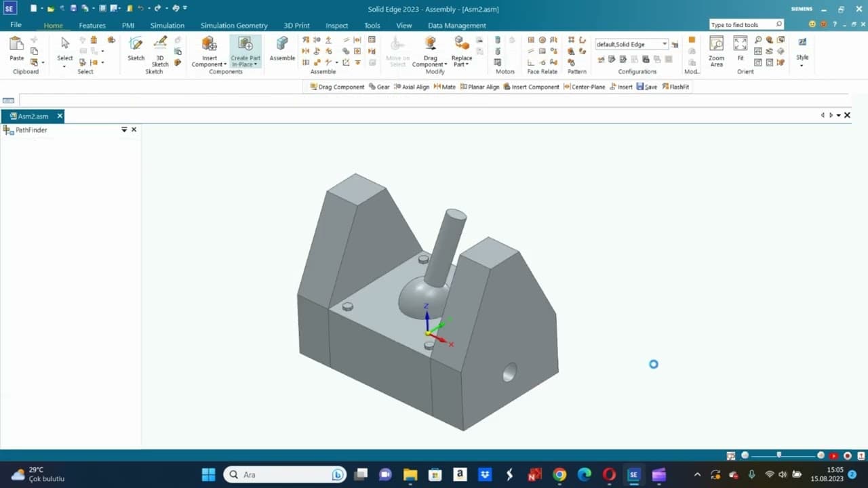Open the File menu
Screen dimensions: 868x488
click(16, 25)
